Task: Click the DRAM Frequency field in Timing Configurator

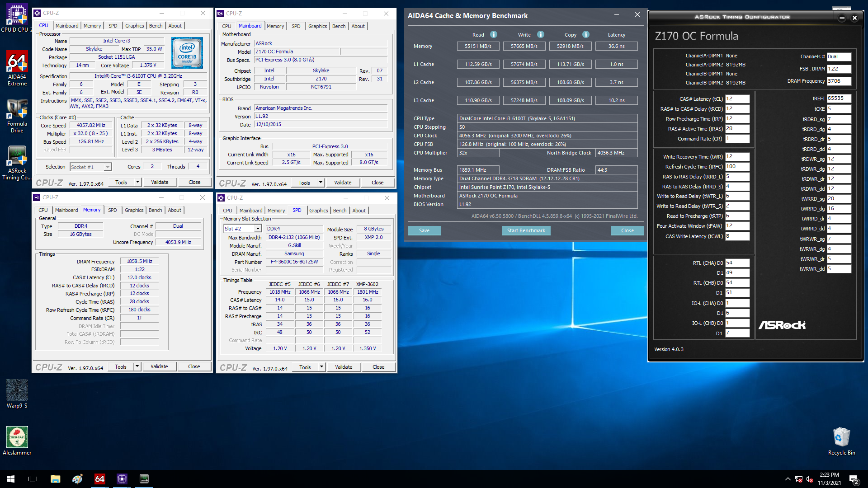Action: (x=839, y=81)
